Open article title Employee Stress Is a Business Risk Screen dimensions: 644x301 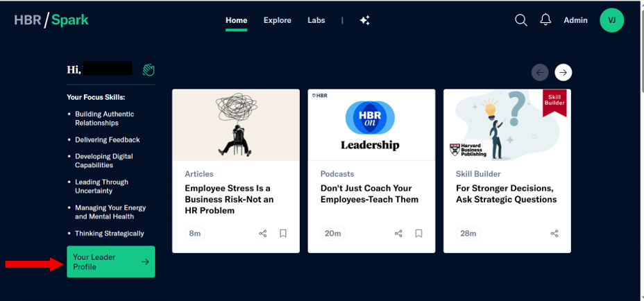coord(229,199)
